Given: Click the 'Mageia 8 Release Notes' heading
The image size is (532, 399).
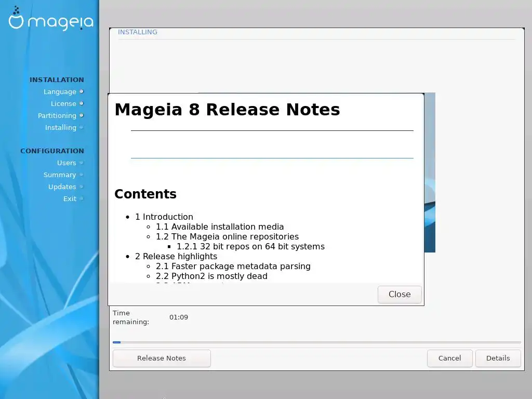Looking at the screenshot, I should (x=228, y=110).
